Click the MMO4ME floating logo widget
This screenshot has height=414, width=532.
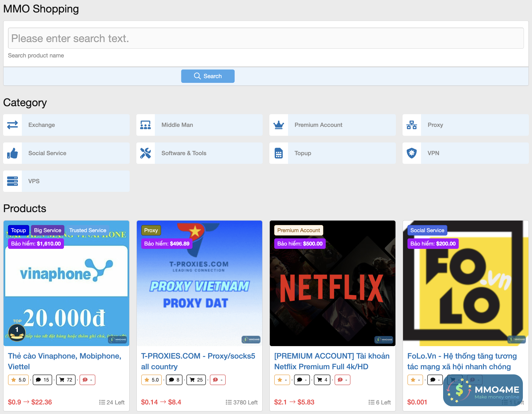click(483, 390)
